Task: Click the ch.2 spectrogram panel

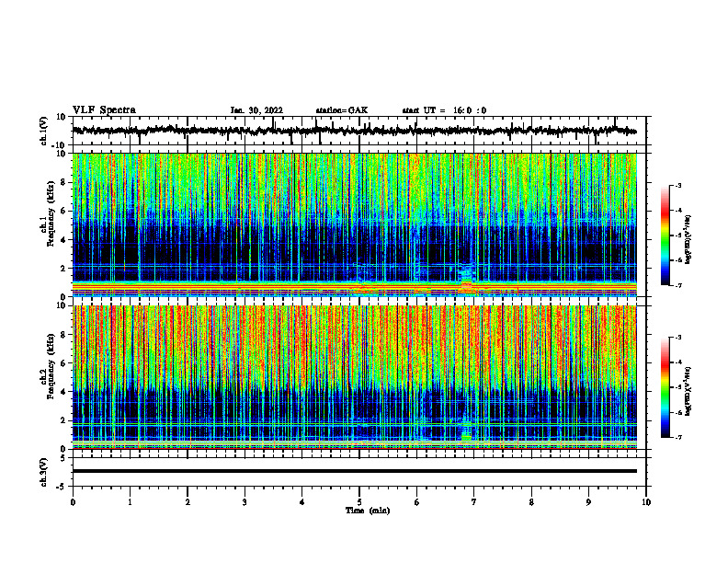Action: click(x=354, y=377)
